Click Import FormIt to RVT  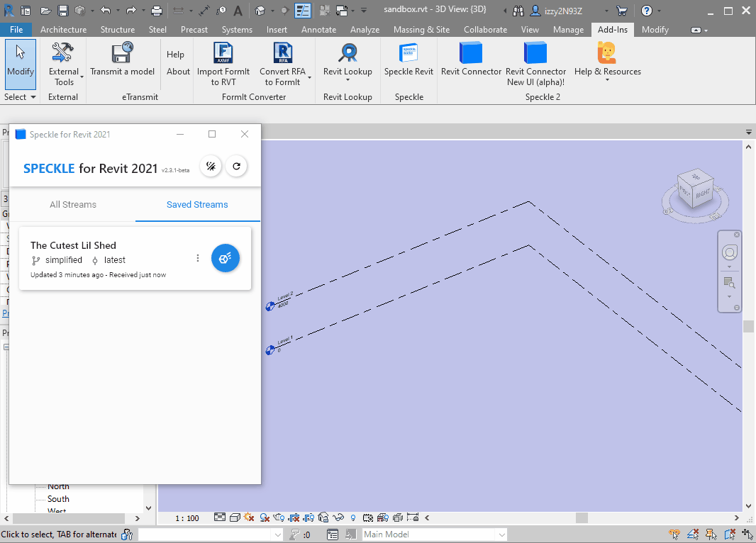pos(223,65)
